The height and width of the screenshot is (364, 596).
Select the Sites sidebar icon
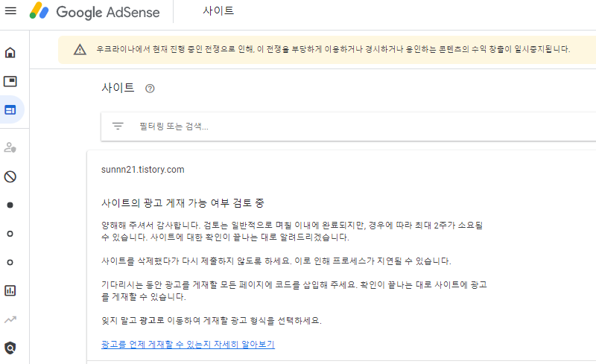10,110
